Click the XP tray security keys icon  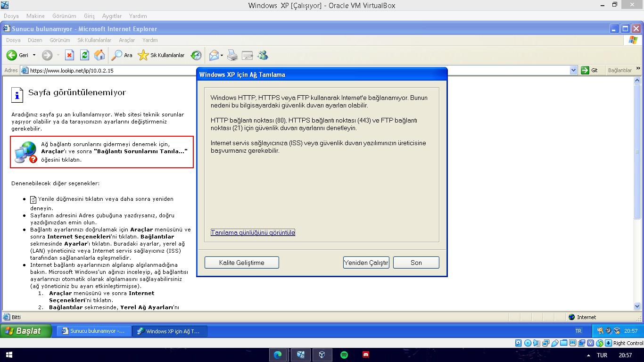600,331
